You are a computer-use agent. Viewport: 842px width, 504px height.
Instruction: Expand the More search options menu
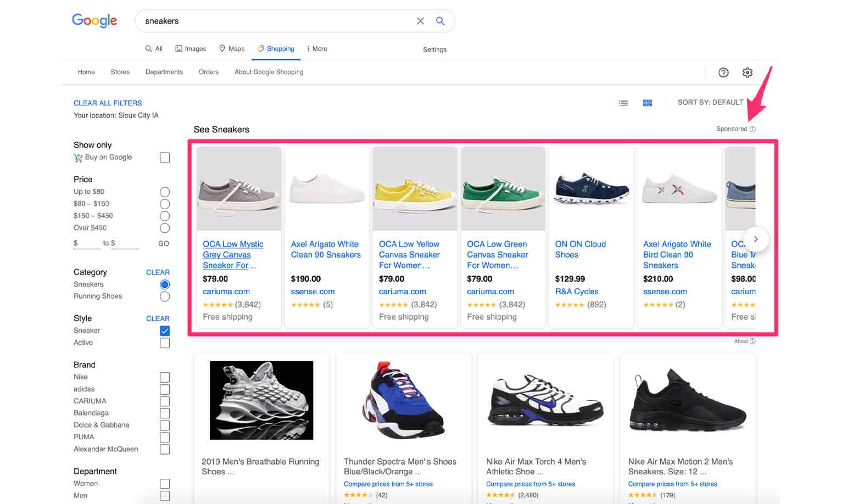click(x=317, y=49)
